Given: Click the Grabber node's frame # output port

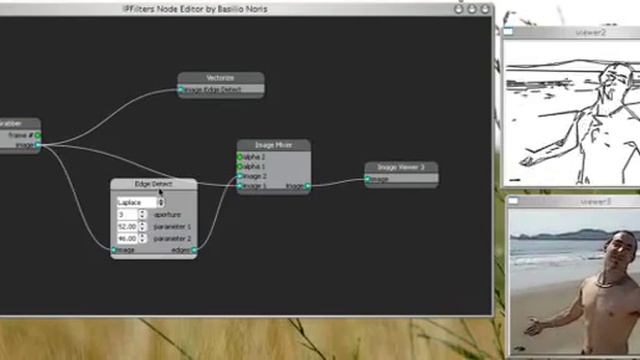Looking at the screenshot, I should point(38,135).
